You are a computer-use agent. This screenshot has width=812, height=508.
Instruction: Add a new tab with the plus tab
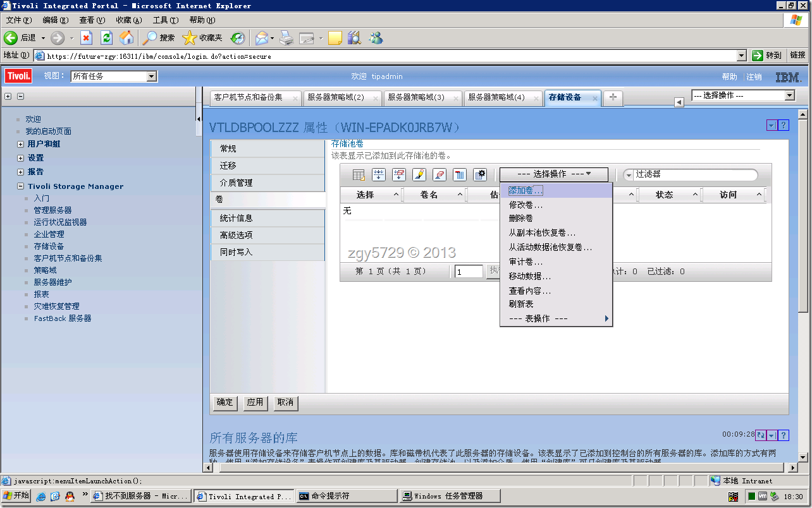click(613, 97)
